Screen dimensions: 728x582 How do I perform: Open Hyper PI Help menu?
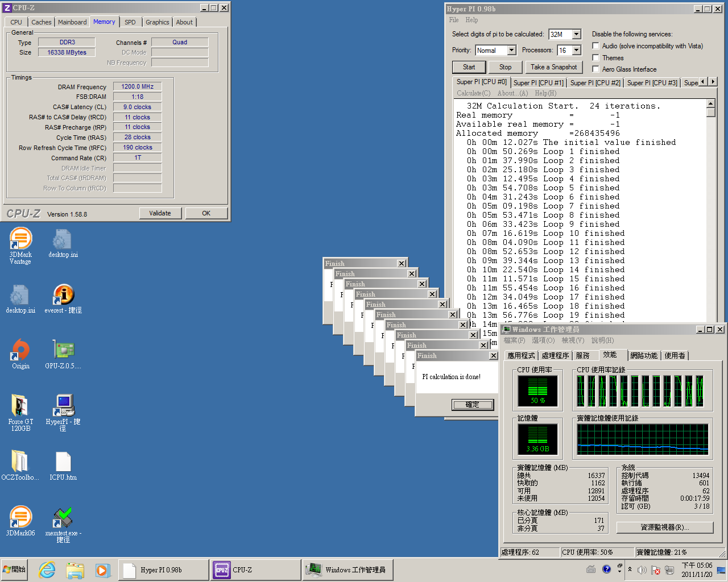pos(471,20)
